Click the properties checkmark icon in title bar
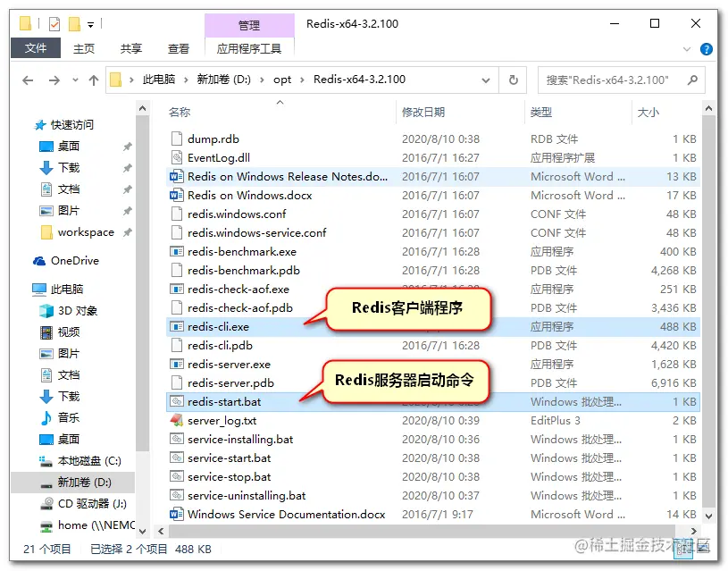 coord(54,24)
